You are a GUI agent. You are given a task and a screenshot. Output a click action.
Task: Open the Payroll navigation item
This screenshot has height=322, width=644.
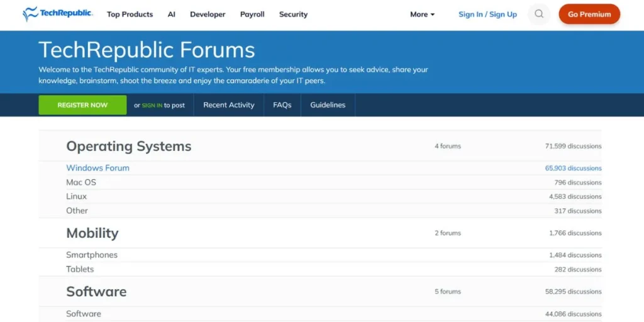pyautogui.click(x=252, y=14)
